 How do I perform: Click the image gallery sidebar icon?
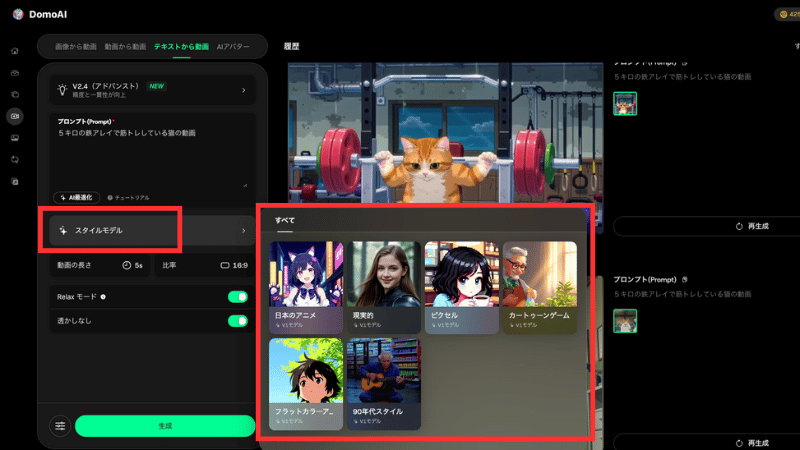click(14, 138)
